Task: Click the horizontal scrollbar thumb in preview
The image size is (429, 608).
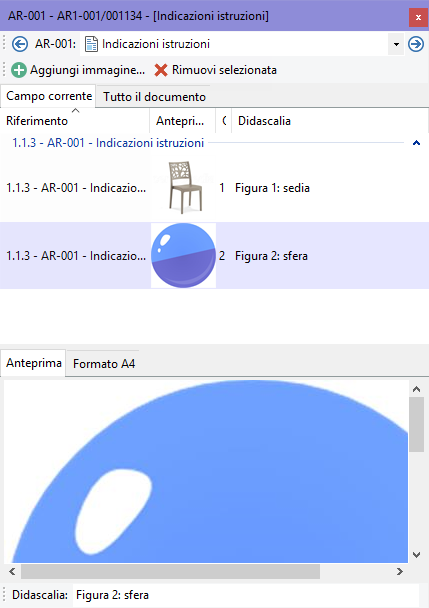Action: point(170,572)
